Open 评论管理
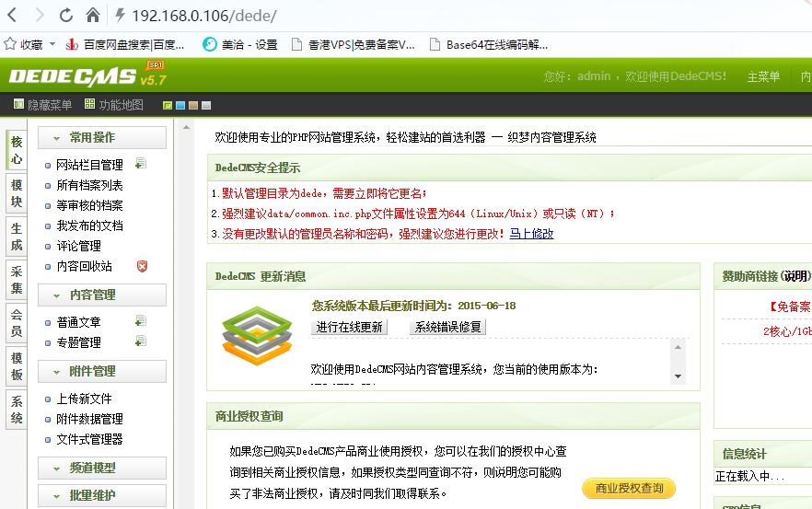Image resolution: width=812 pixels, height=509 pixels. point(79,246)
